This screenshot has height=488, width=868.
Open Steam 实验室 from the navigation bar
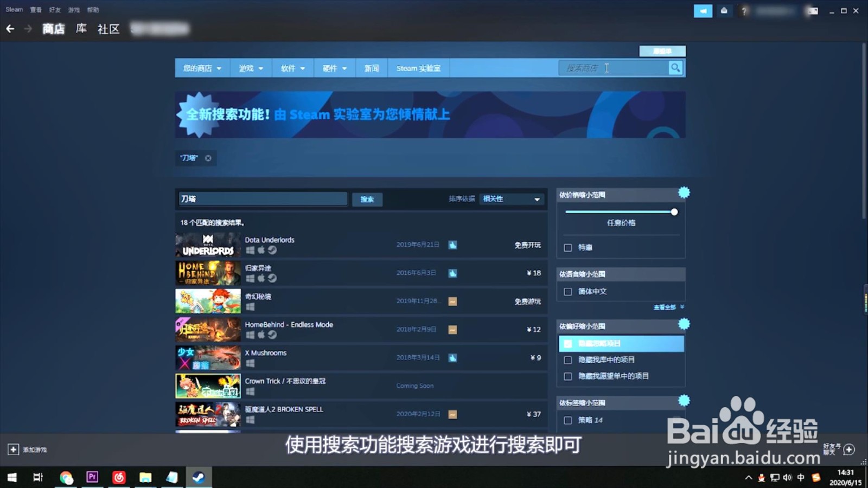click(x=419, y=68)
